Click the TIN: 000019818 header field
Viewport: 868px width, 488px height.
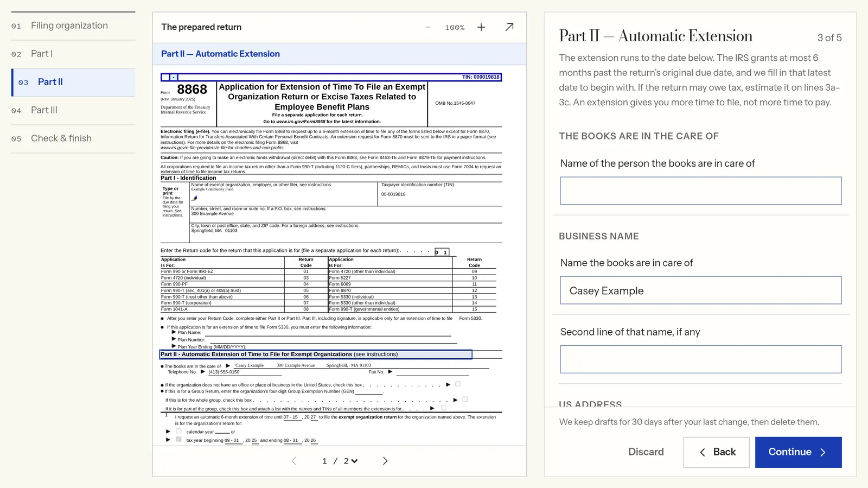[x=331, y=77]
